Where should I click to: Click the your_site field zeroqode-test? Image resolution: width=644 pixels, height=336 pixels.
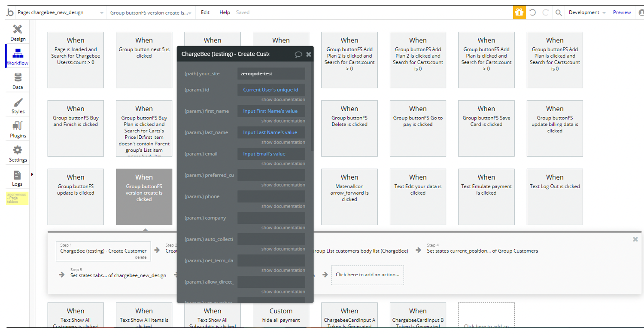coord(271,73)
